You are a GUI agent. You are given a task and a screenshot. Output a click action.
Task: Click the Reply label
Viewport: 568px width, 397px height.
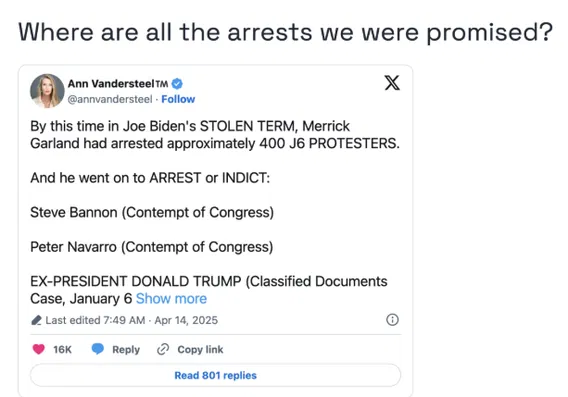tap(126, 350)
